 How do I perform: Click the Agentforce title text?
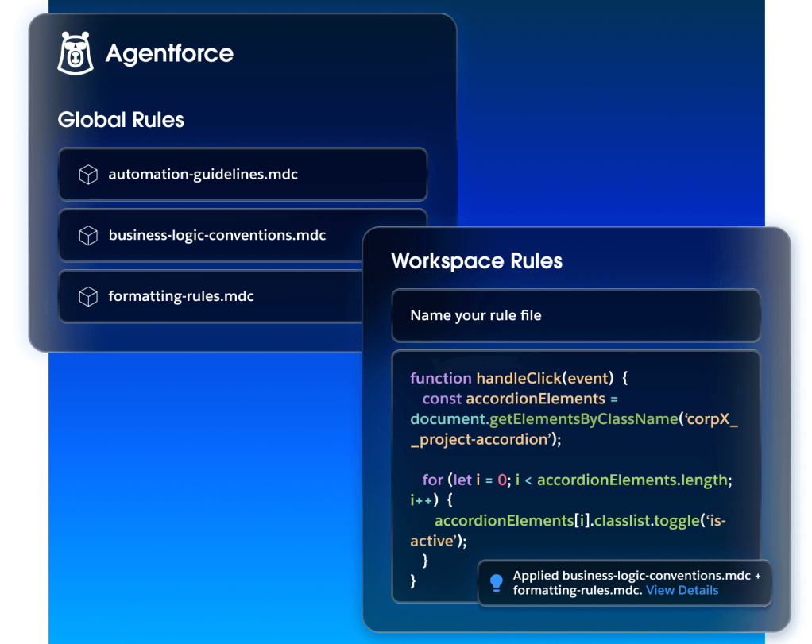click(169, 54)
